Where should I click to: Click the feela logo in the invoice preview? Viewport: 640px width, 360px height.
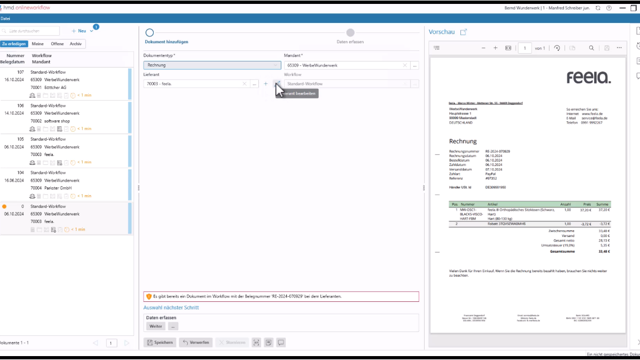[x=589, y=78]
